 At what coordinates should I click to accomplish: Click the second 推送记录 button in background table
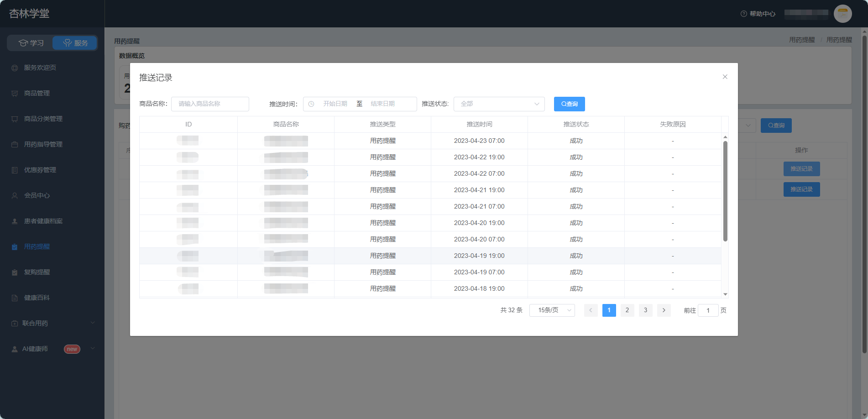click(x=802, y=189)
